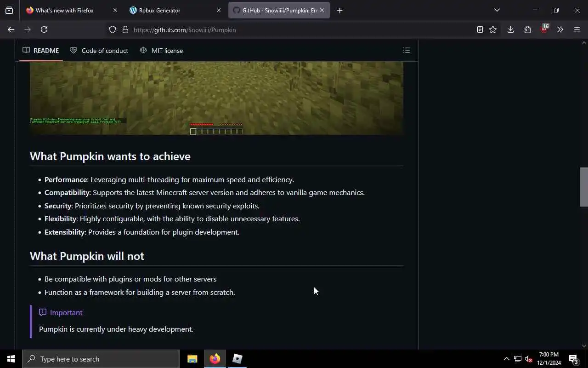Bookmark this page with star icon
588x368 pixels.
coord(493,29)
